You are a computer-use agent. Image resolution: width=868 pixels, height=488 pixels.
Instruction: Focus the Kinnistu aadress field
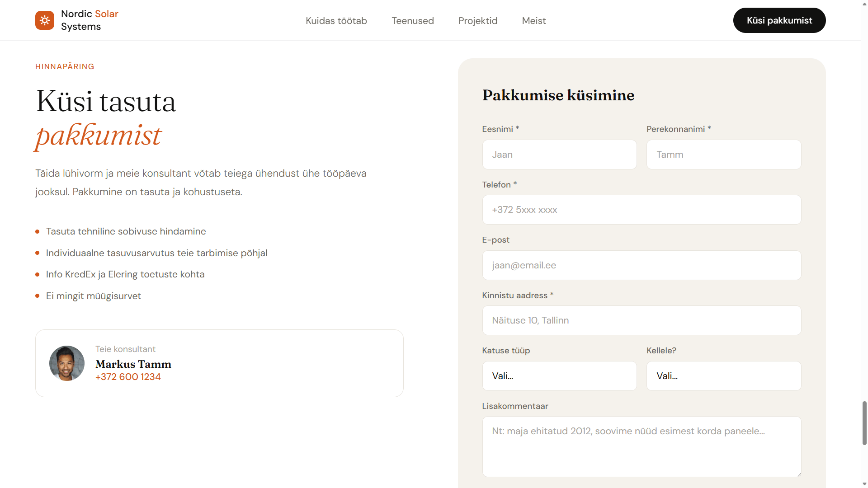pyautogui.click(x=642, y=320)
